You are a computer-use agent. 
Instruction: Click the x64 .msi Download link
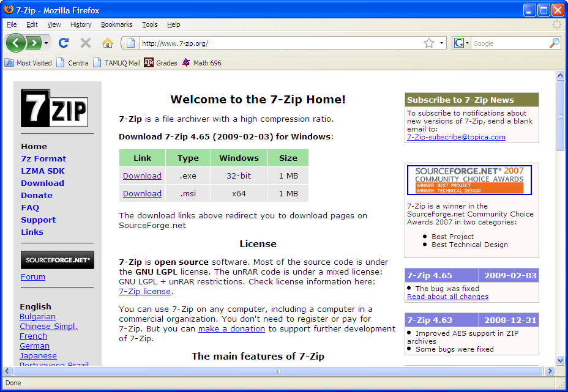142,194
